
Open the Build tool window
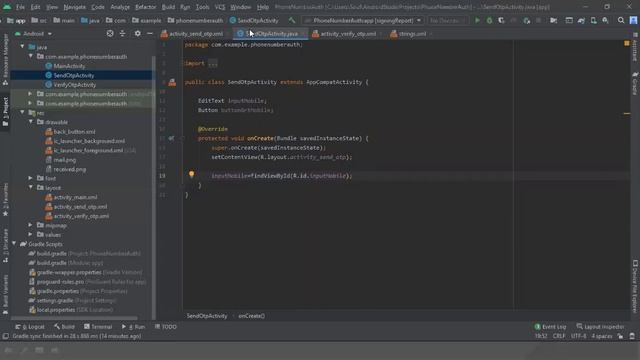(64, 327)
